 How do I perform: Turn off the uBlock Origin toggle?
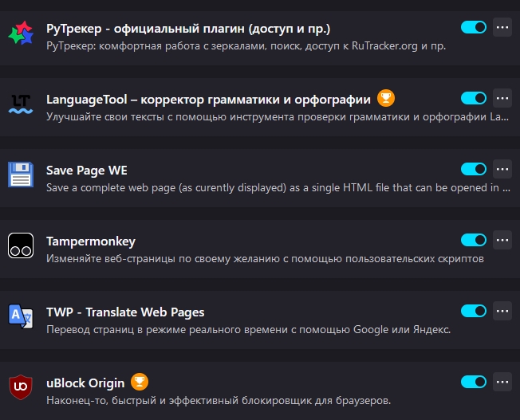click(474, 382)
